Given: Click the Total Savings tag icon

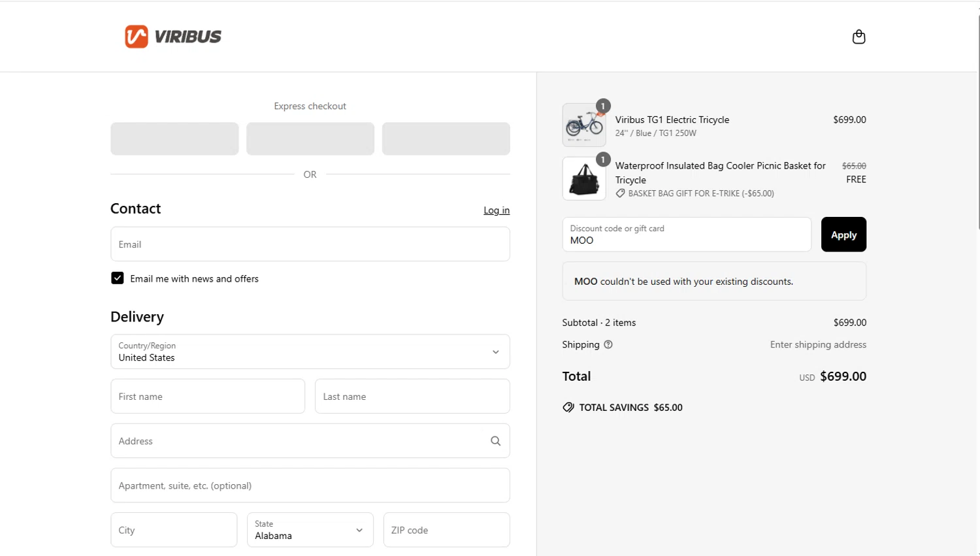Looking at the screenshot, I should (x=568, y=407).
